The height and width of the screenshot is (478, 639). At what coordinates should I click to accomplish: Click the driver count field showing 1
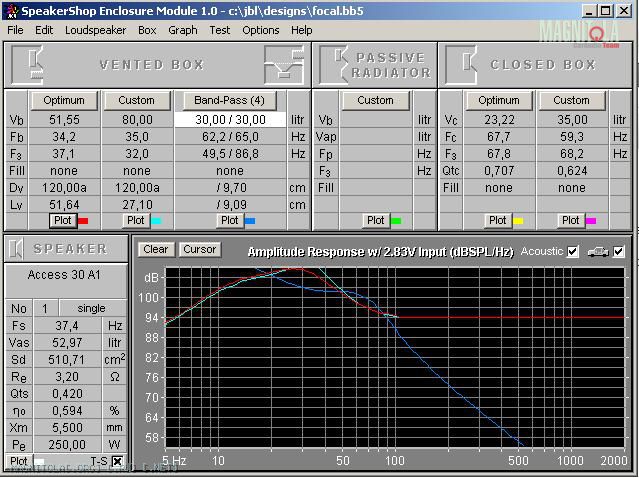click(x=45, y=308)
